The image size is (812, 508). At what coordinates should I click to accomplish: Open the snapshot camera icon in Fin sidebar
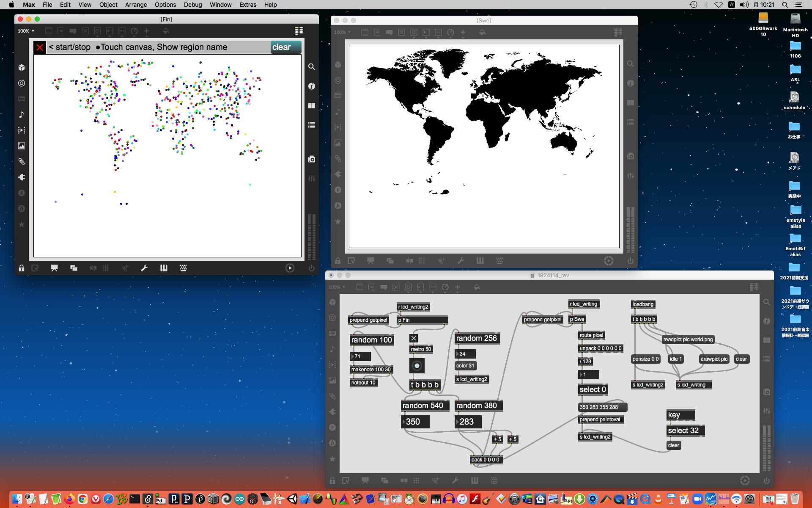tap(312, 159)
